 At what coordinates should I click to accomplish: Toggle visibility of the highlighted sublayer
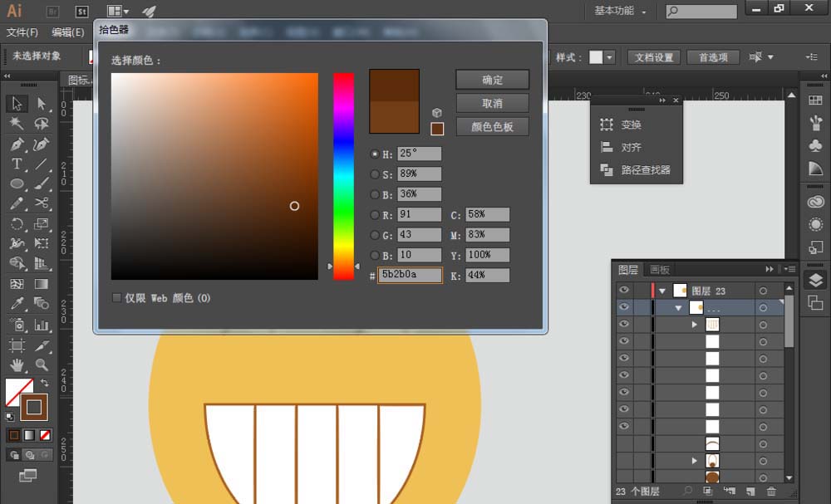pos(624,307)
